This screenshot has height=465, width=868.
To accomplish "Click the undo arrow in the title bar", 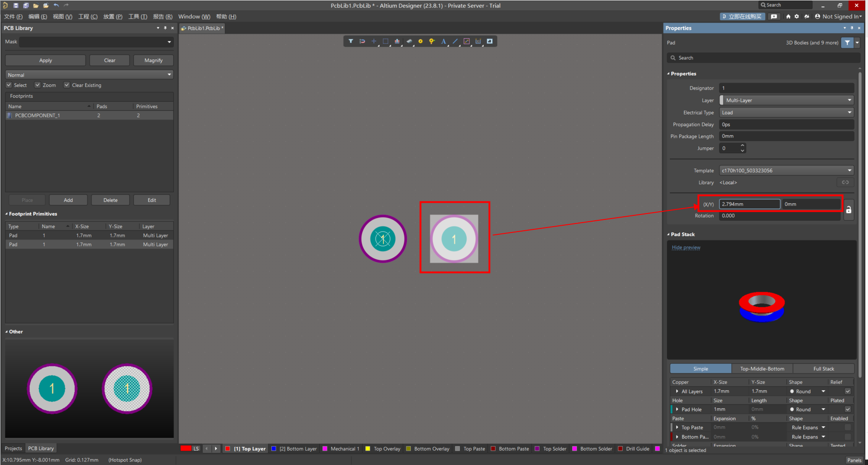I will (56, 5).
